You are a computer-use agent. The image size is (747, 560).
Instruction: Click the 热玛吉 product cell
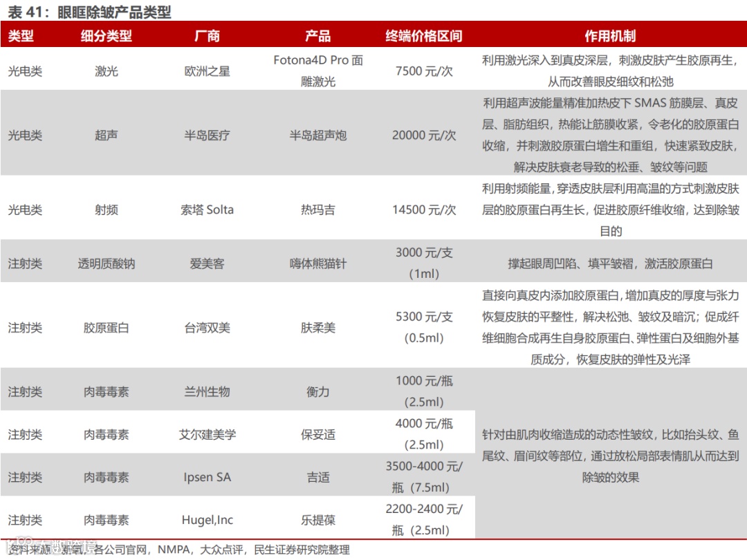click(317, 209)
